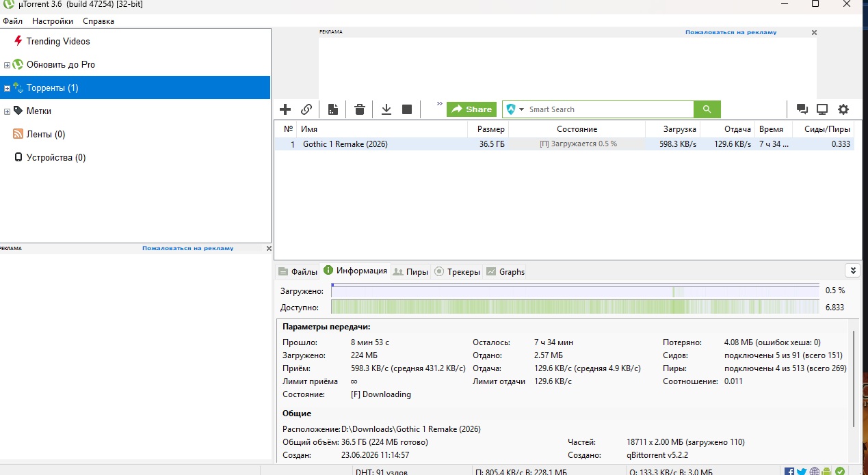Open the Настройки menu
Screen dimensions: 868x475
click(x=53, y=21)
